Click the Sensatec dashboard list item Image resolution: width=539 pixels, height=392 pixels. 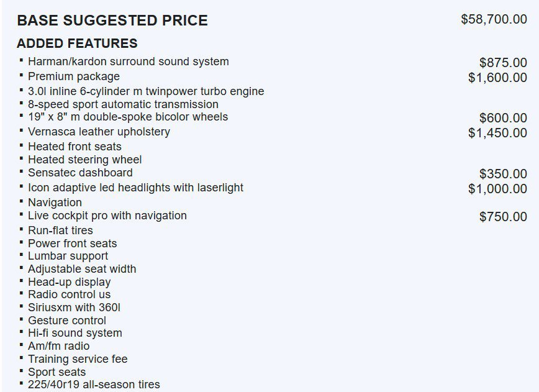click(80, 173)
